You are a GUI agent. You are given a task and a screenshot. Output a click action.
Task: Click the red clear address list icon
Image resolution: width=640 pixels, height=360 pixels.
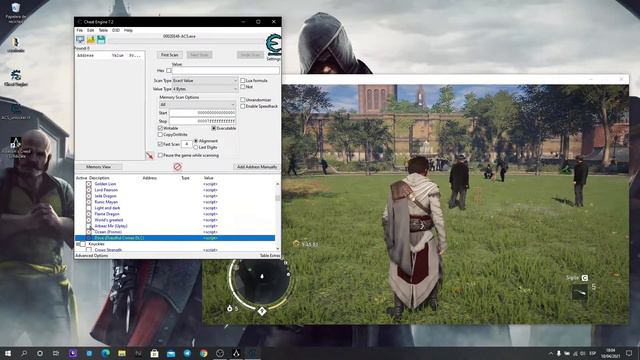point(177,167)
